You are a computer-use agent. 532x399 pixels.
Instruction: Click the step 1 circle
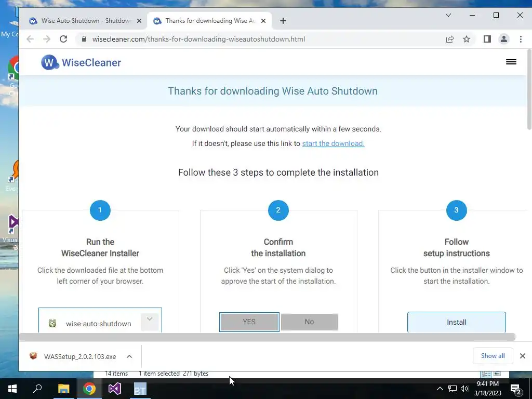pyautogui.click(x=100, y=210)
